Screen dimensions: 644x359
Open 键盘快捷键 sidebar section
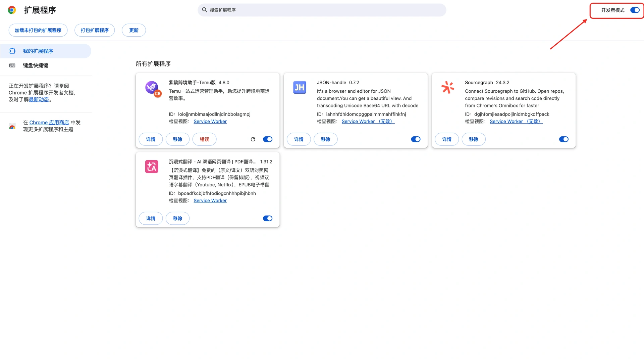[46, 65]
